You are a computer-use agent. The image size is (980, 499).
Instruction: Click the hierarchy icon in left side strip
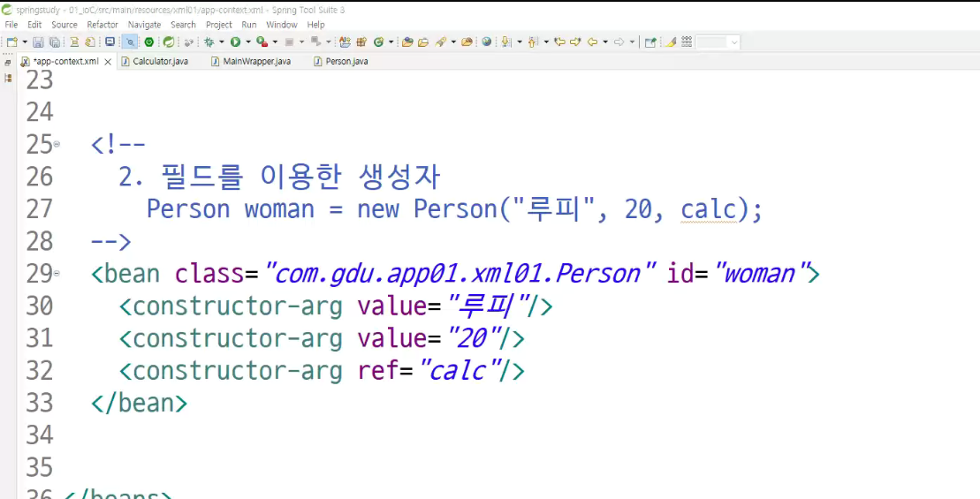[8, 78]
